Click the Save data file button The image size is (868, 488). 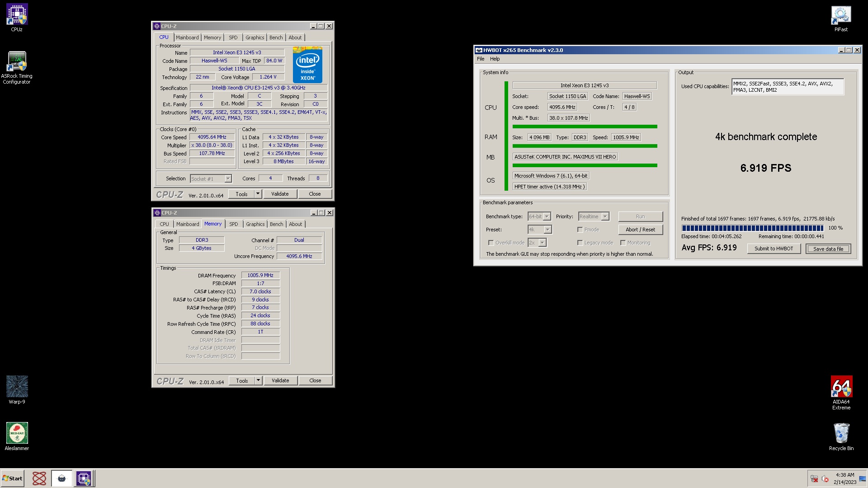pos(828,249)
